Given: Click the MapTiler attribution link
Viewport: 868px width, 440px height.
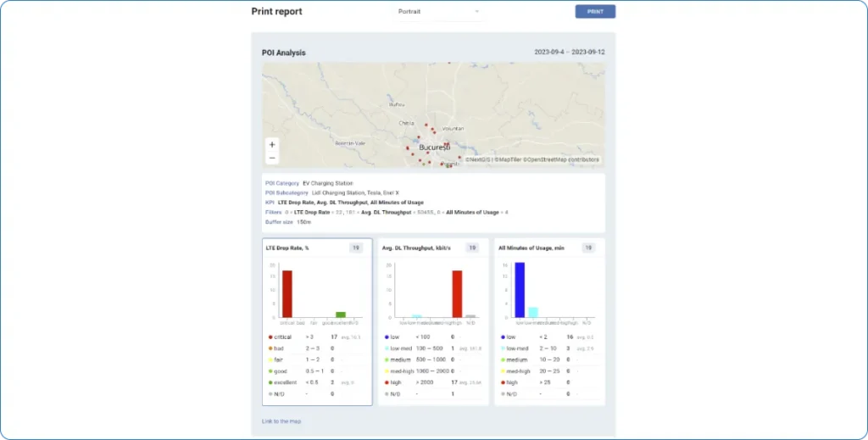Looking at the screenshot, I should (509, 159).
